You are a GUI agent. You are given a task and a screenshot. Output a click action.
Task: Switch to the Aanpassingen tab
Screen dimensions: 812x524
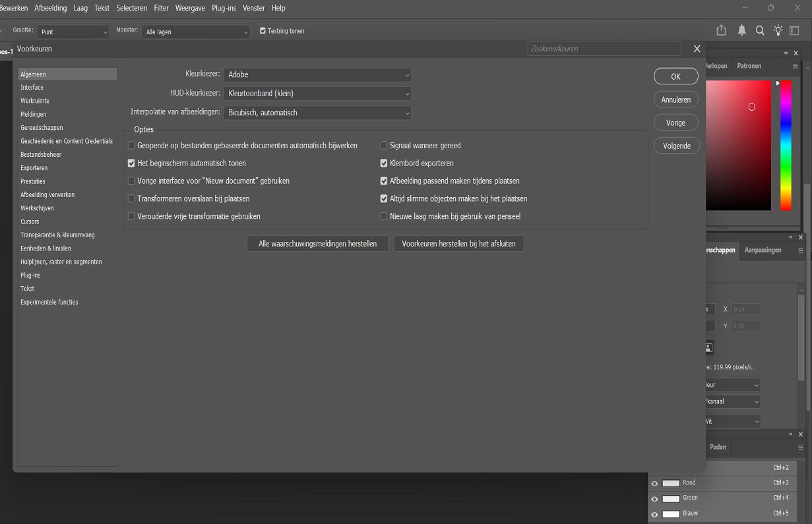(x=763, y=250)
